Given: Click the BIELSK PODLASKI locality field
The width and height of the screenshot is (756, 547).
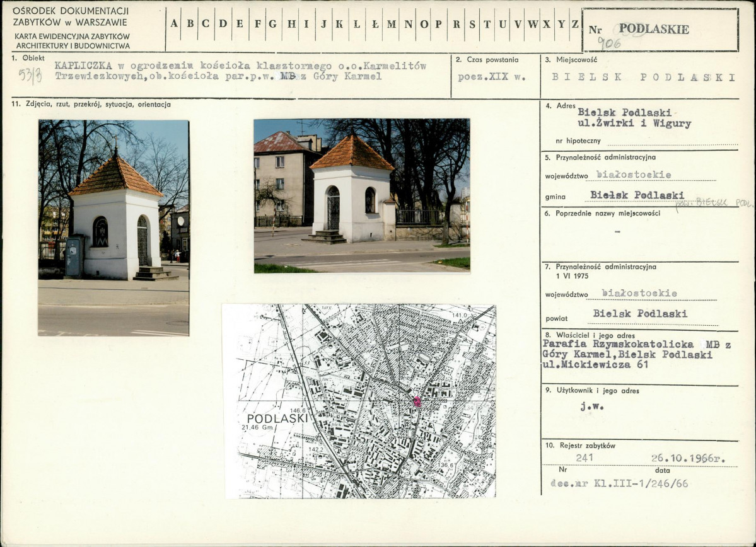Looking at the screenshot, I should (x=643, y=77).
